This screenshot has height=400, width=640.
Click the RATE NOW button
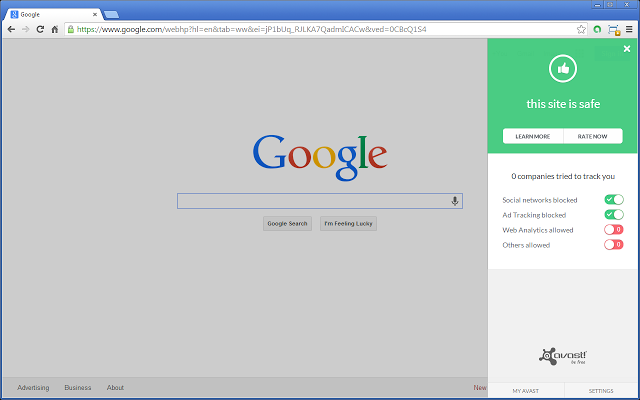[x=593, y=136]
